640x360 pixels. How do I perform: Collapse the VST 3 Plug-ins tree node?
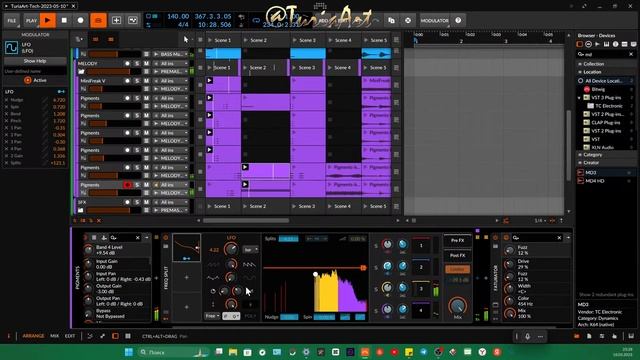click(579, 98)
